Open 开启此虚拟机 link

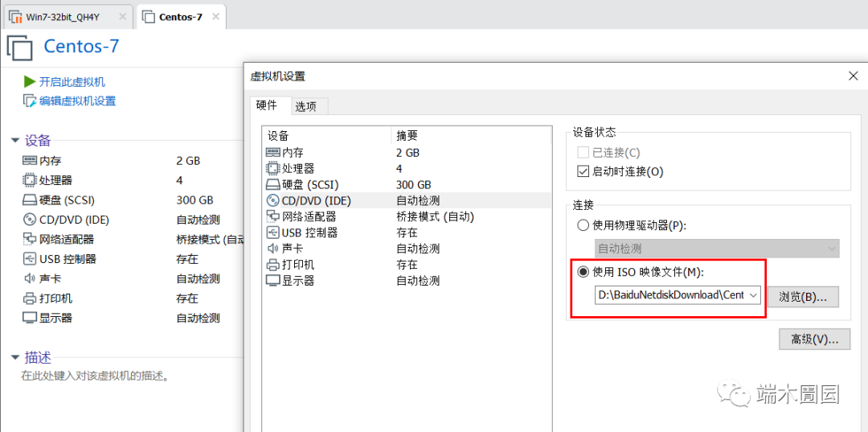click(x=72, y=82)
